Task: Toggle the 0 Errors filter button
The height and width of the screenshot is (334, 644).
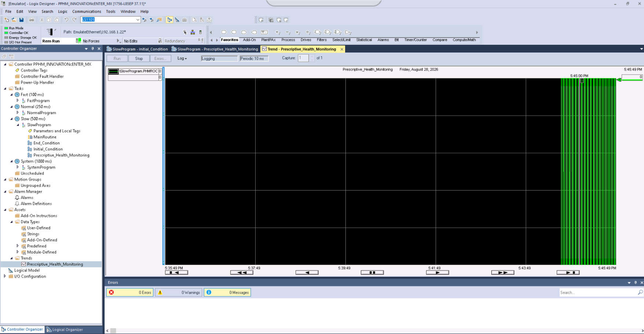Action: tap(130, 293)
